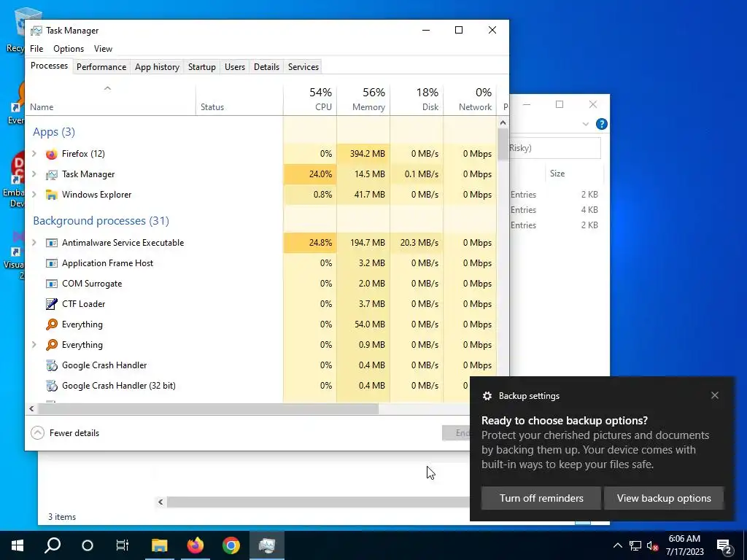Screen dimensions: 747x560
Task: Click the vertical scrollbar up arrow
Action: [503, 122]
